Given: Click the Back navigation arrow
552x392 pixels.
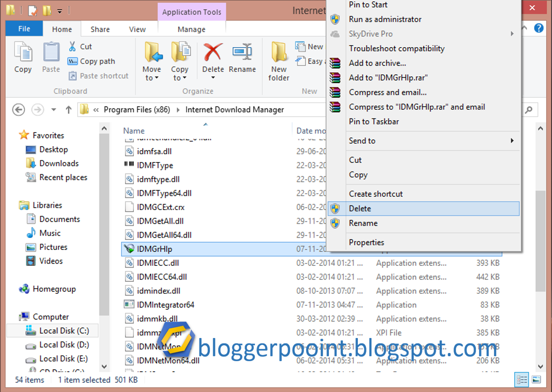Looking at the screenshot, I should (18, 109).
